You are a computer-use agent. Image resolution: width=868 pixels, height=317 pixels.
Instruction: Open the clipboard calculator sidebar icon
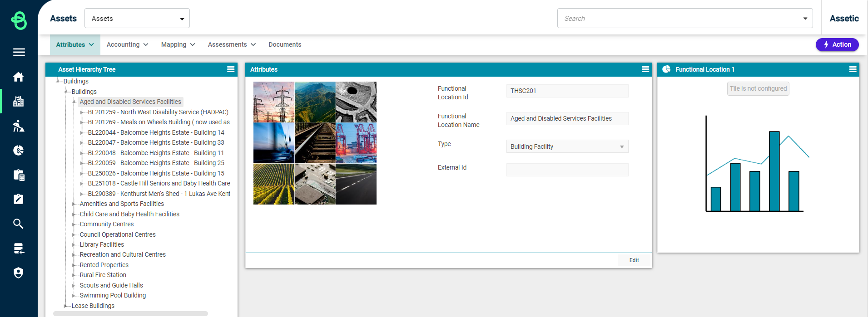point(19,175)
